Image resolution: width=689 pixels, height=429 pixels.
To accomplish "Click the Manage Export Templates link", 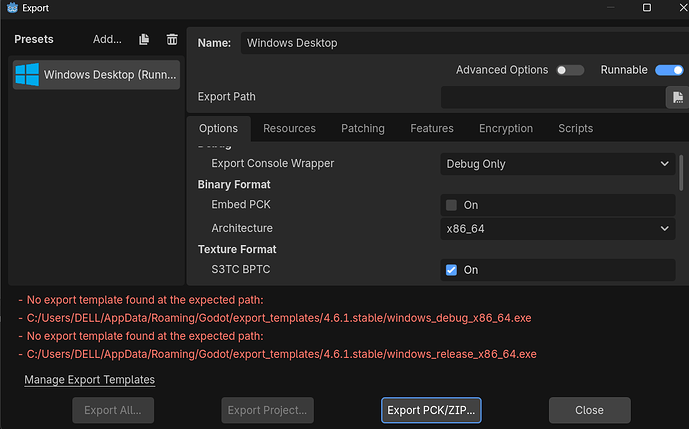I will [x=90, y=380].
